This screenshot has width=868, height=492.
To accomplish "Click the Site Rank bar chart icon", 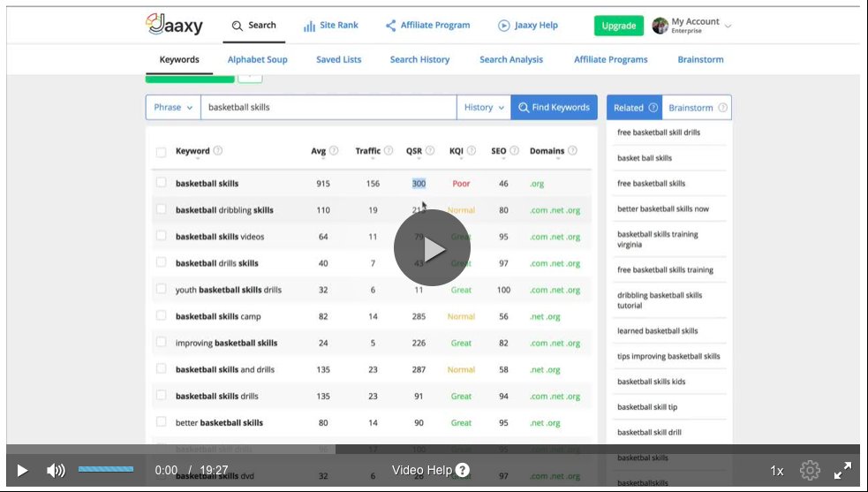I will click(309, 26).
